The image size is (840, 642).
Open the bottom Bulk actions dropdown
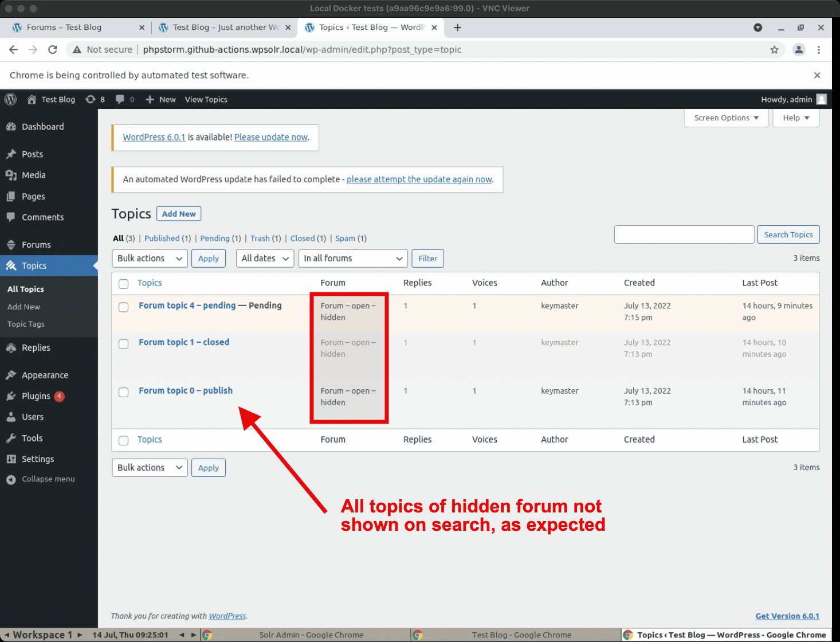[x=150, y=468]
